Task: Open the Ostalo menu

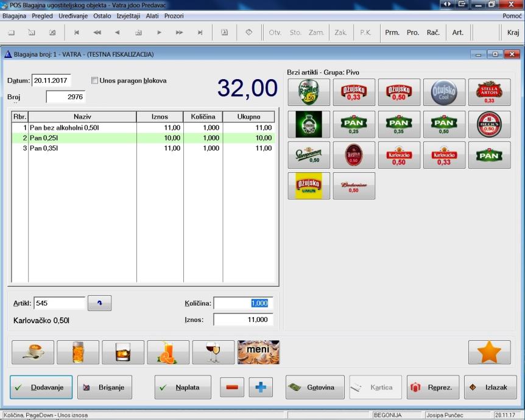Action: tap(102, 16)
